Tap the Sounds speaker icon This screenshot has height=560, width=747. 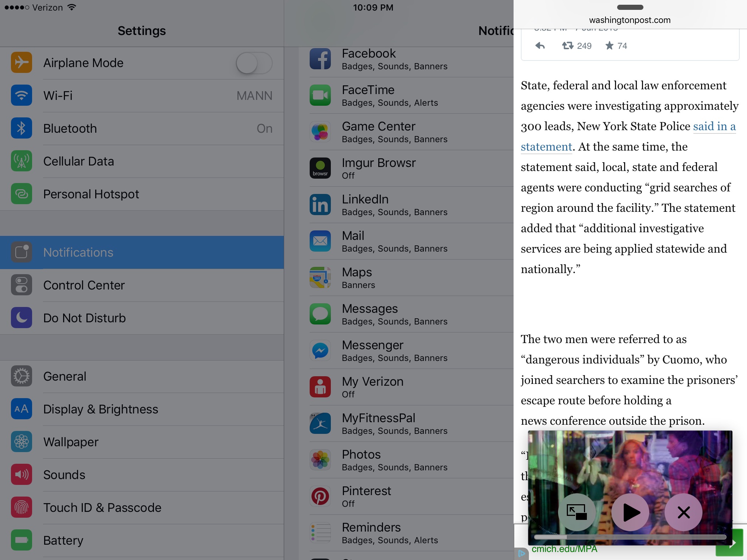(x=22, y=475)
